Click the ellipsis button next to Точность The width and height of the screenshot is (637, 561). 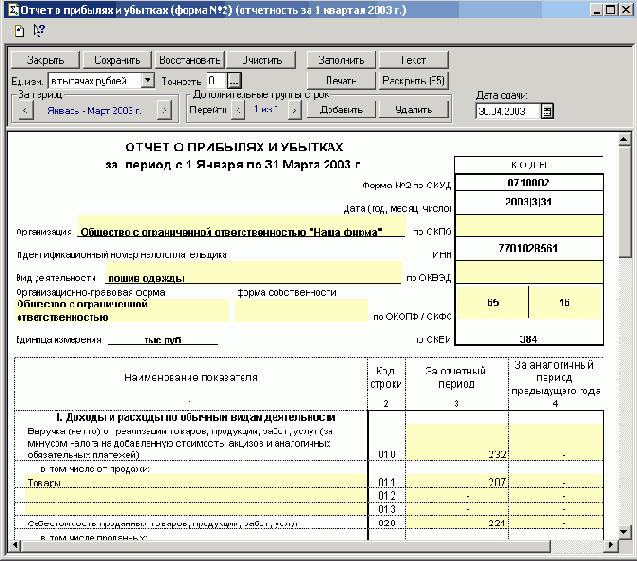pyautogui.click(x=233, y=80)
